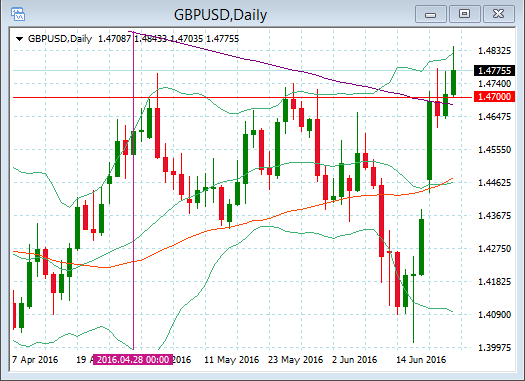Click the chart window icon in title bar
The height and width of the screenshot is (381, 525).
tap(17, 14)
